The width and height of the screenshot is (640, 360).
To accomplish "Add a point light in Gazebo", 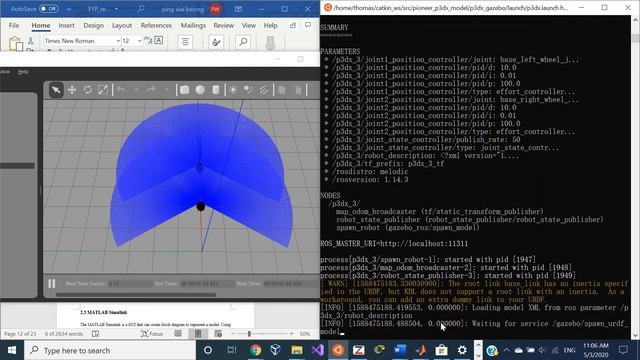I will [x=233, y=90].
